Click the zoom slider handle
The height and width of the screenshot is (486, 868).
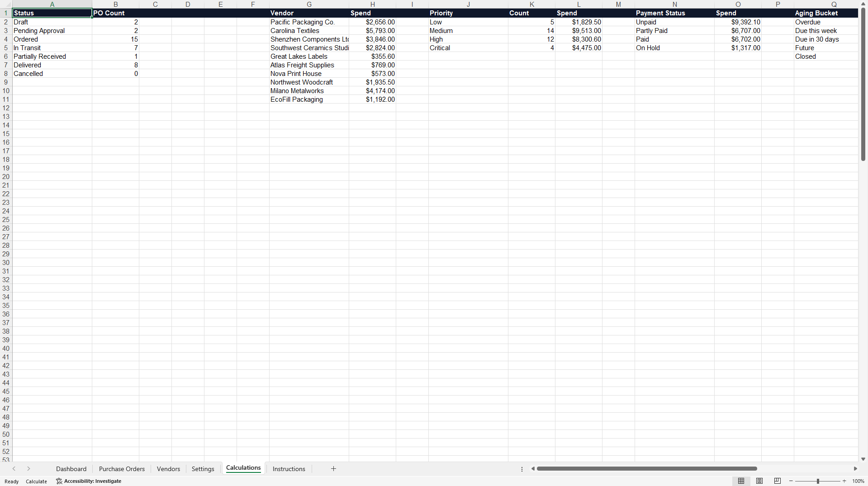818,481
